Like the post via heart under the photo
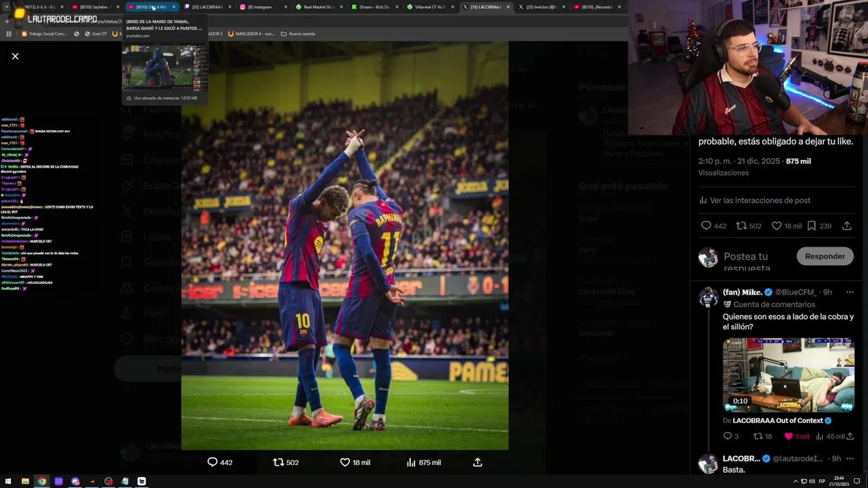Viewport: 868px width, 488px height. pos(344,462)
